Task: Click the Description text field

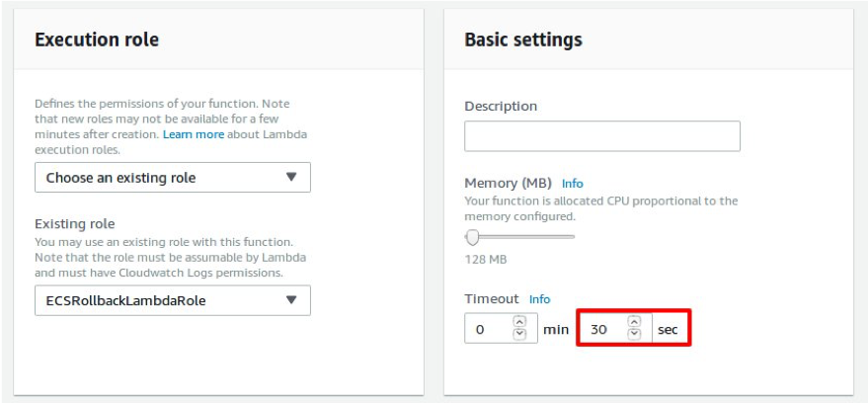Action: [602, 136]
